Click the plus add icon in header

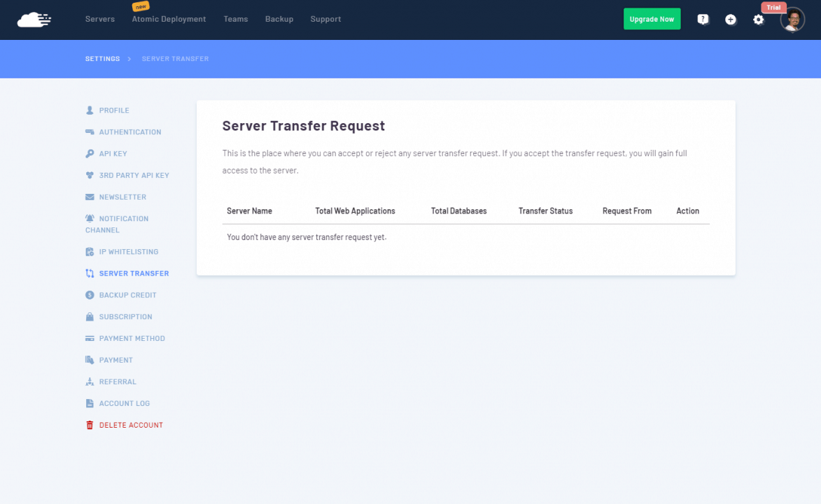(730, 20)
